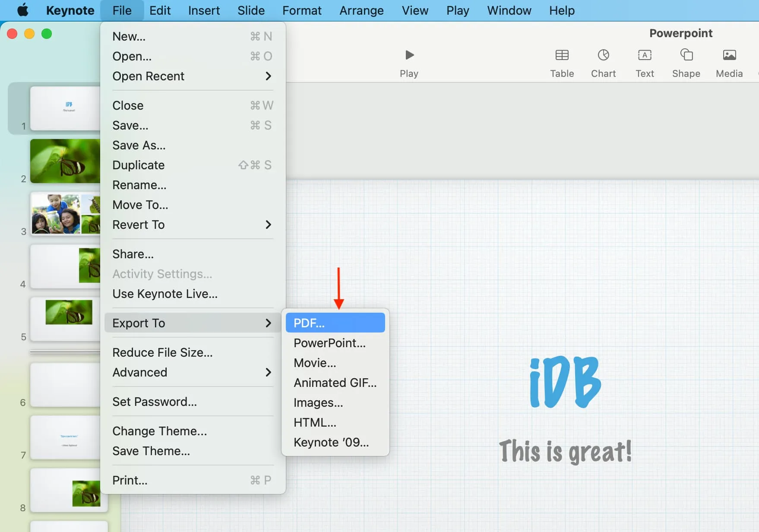Select slide 2 butterfly thumbnail

pos(65,161)
